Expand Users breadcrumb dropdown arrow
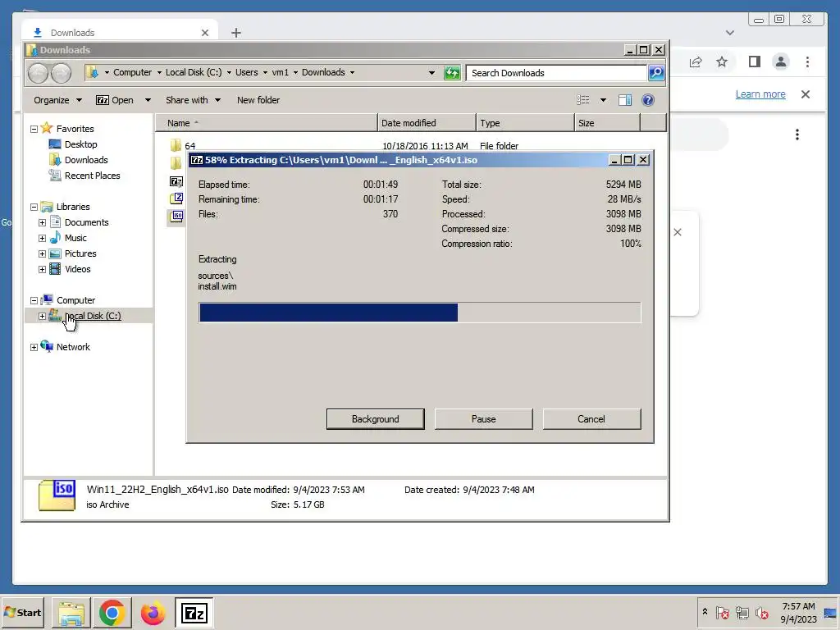Image resolution: width=840 pixels, height=630 pixels. 265,72
